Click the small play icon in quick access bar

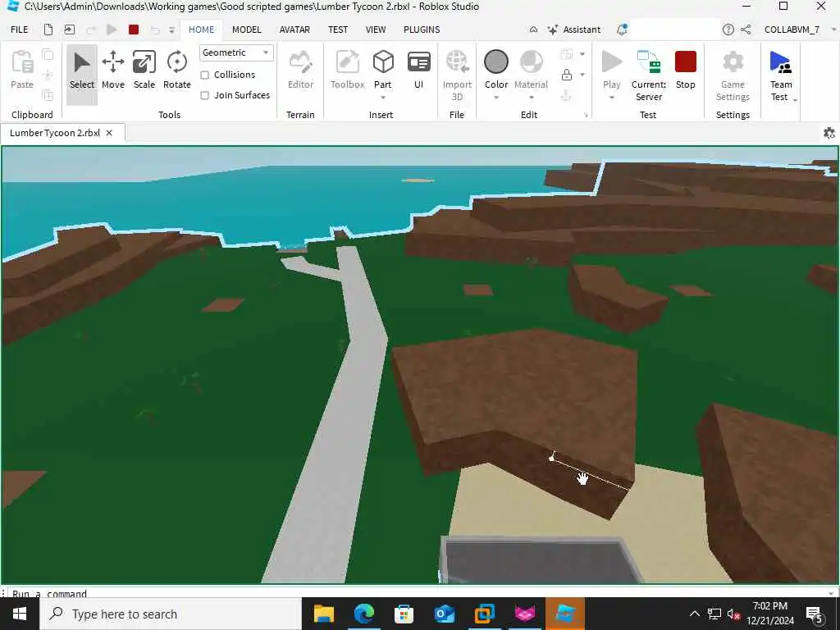pyautogui.click(x=112, y=30)
